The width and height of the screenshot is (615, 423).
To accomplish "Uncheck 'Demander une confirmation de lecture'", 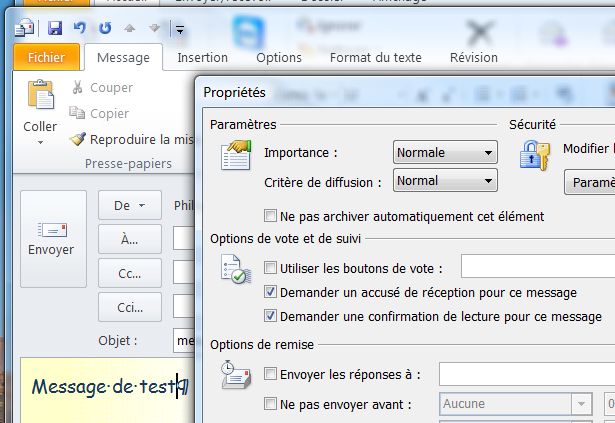I will pyautogui.click(x=270, y=316).
